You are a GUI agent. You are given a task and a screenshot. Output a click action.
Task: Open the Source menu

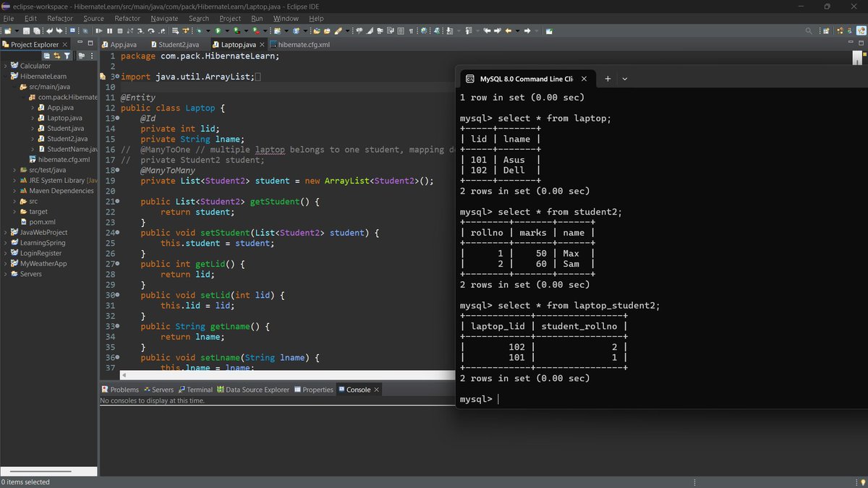click(x=93, y=18)
